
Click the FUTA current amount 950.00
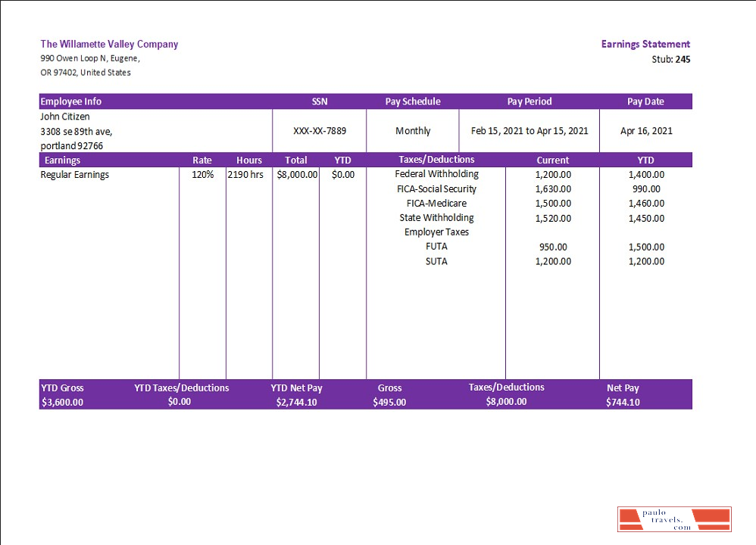coord(553,247)
